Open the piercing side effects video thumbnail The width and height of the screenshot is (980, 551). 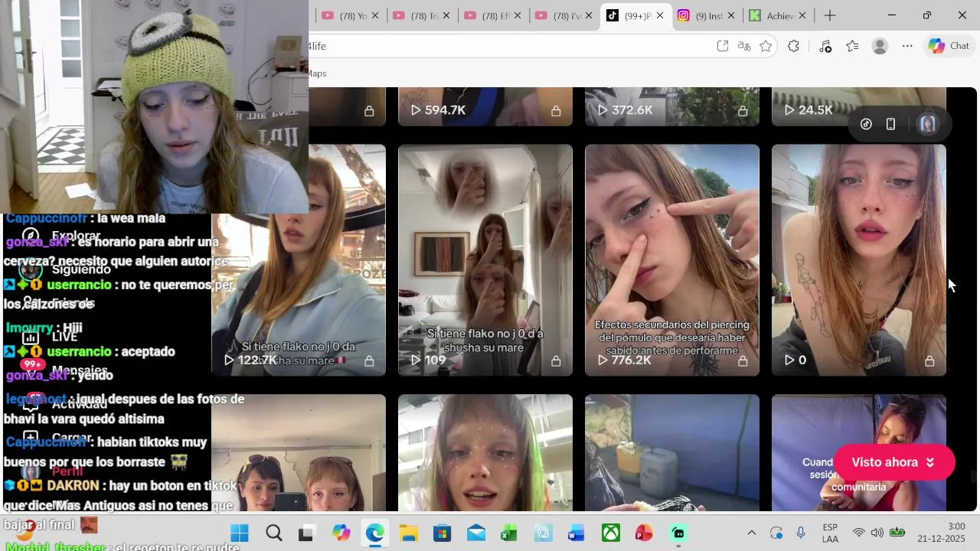pos(672,260)
